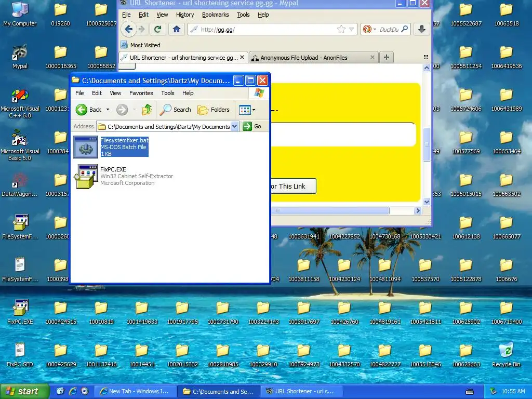The image size is (532, 399).
Task: Open New Tab - Windows Internet Explorer taskbar item
Action: point(135,392)
